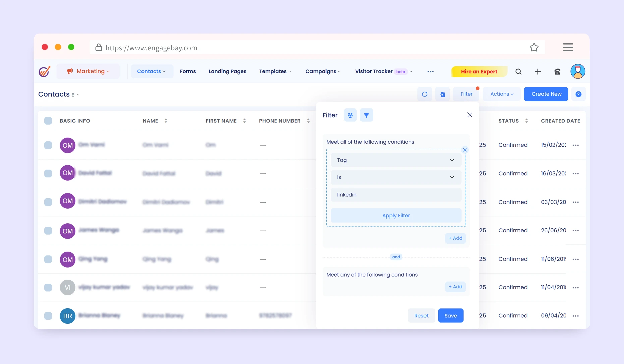The width and height of the screenshot is (624, 364).
Task: Click the linkedin tag value field
Action: click(396, 195)
